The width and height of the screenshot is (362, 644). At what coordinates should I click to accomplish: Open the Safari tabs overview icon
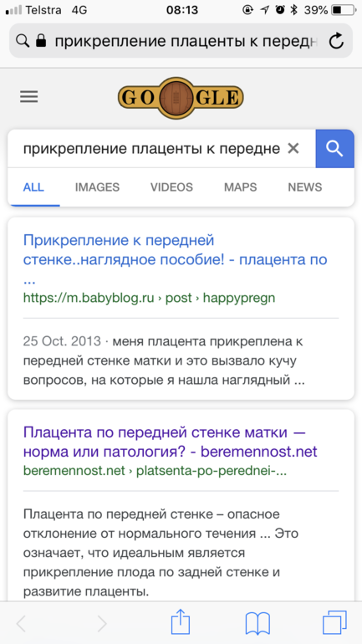pos(334,622)
